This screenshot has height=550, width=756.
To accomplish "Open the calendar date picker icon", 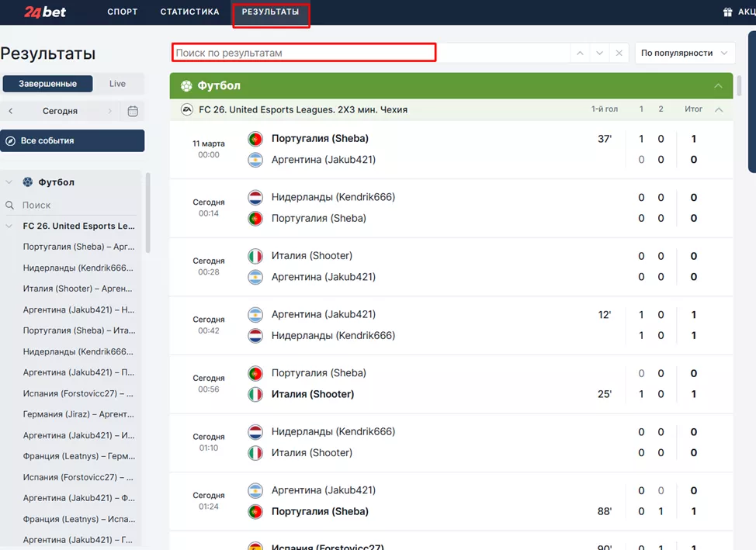I will coord(133,111).
